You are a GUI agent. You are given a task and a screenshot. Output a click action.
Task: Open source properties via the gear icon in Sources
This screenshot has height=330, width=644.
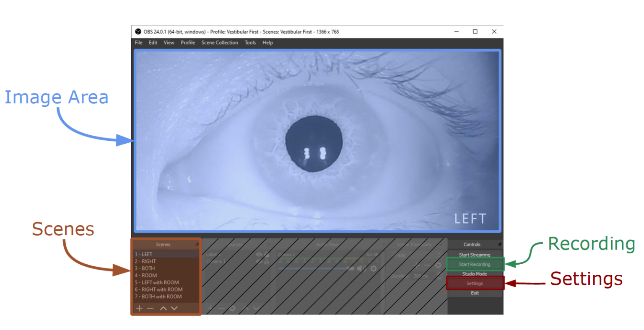point(232,309)
